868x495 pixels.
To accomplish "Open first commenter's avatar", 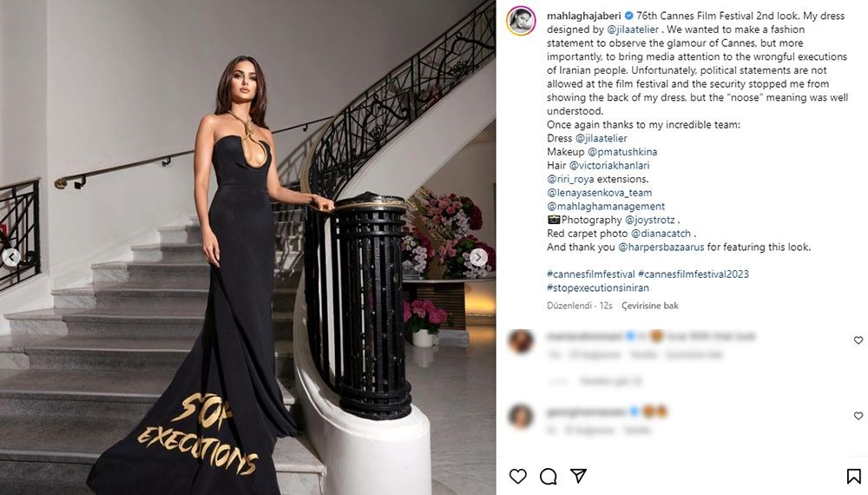I will [521, 341].
